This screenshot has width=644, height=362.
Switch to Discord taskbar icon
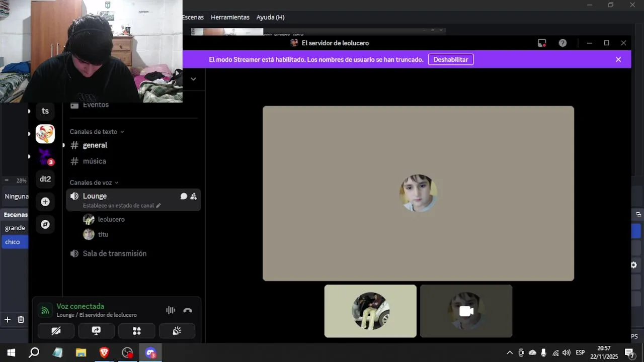pyautogui.click(x=151, y=353)
